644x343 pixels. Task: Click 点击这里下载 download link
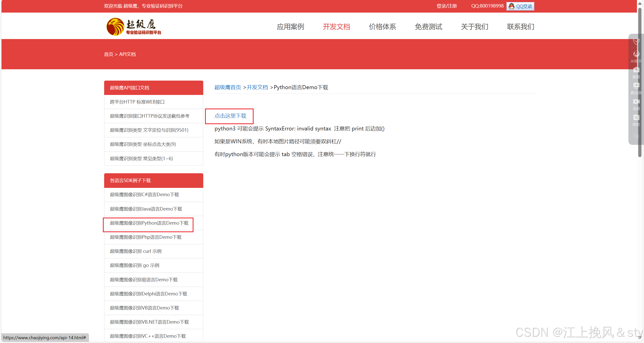point(230,116)
